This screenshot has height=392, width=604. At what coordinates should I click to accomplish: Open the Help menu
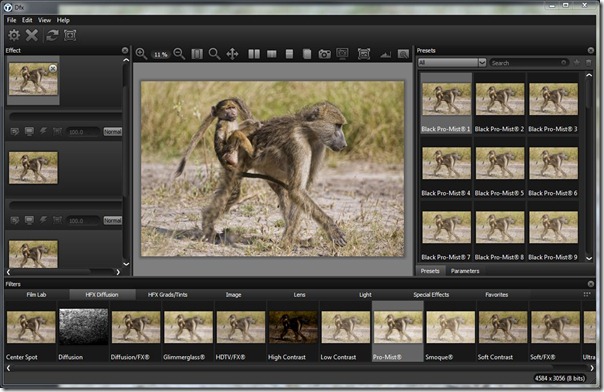[x=63, y=20]
